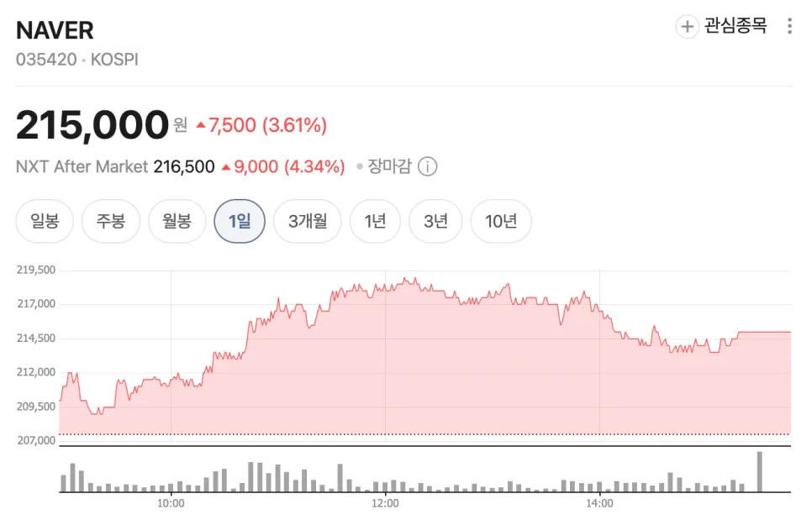Click the red up-triangle beside 7,500
The height and width of the screenshot is (520, 812).
click(201, 124)
